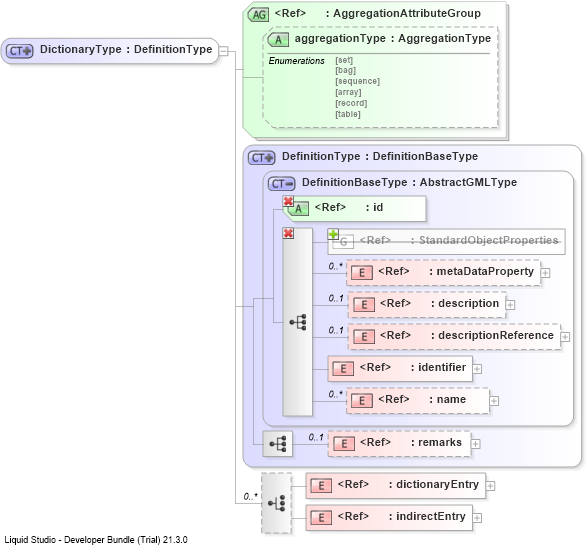The image size is (586, 545).
Task: Expand the metaDataProperty element
Action: pyautogui.click(x=545, y=273)
